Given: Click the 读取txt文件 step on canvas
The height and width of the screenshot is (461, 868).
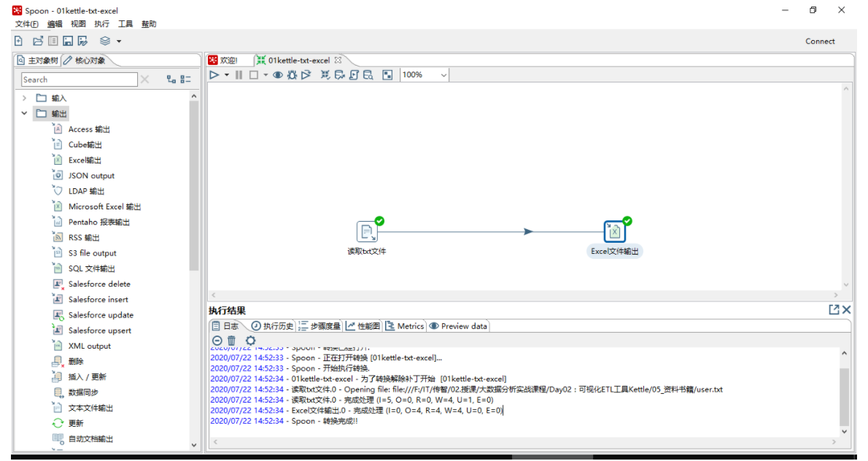Looking at the screenshot, I should [x=367, y=231].
